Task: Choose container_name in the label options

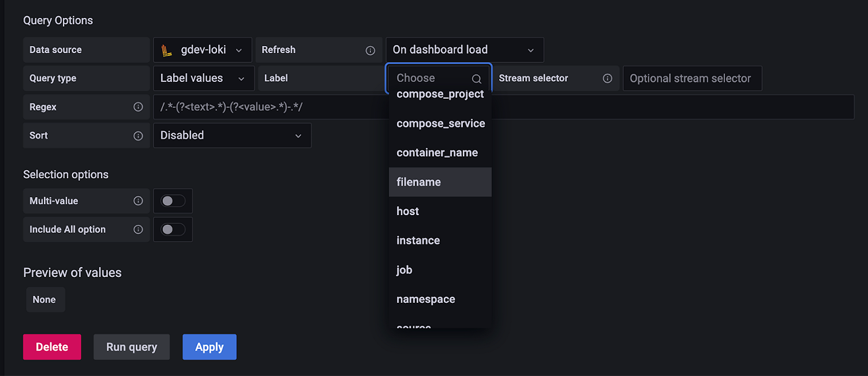Action: (x=437, y=153)
